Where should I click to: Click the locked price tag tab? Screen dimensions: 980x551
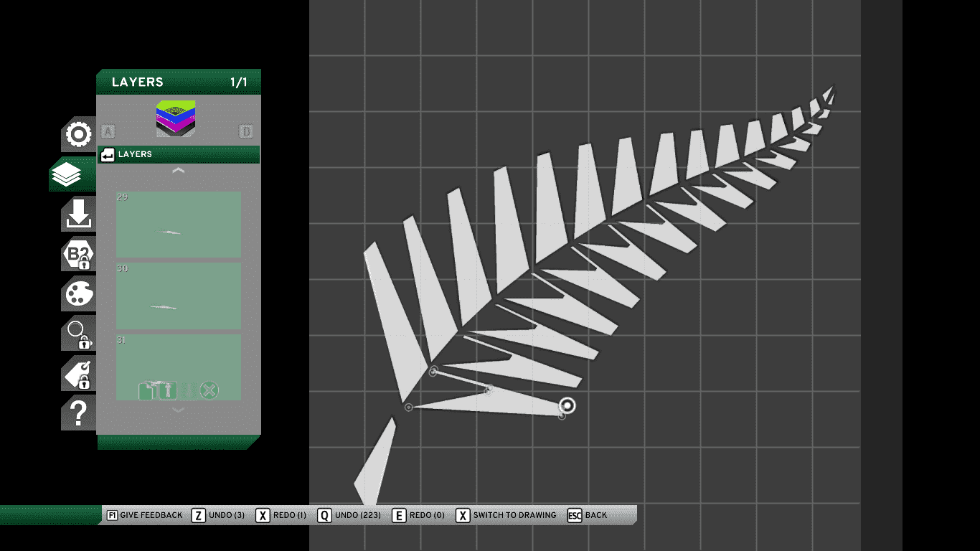coord(77,374)
